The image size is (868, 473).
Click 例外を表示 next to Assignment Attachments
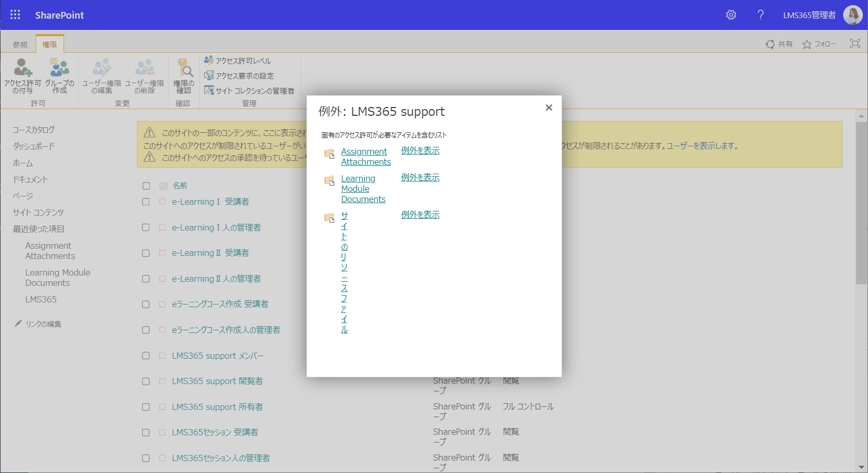[421, 150]
